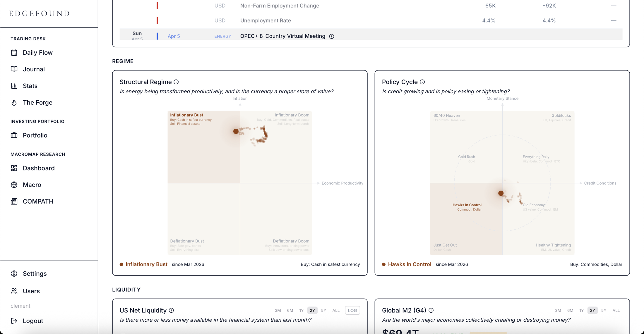Click Deflationary Boom quadrant label
The width and height of the screenshot is (644, 334).
pyautogui.click(x=291, y=241)
